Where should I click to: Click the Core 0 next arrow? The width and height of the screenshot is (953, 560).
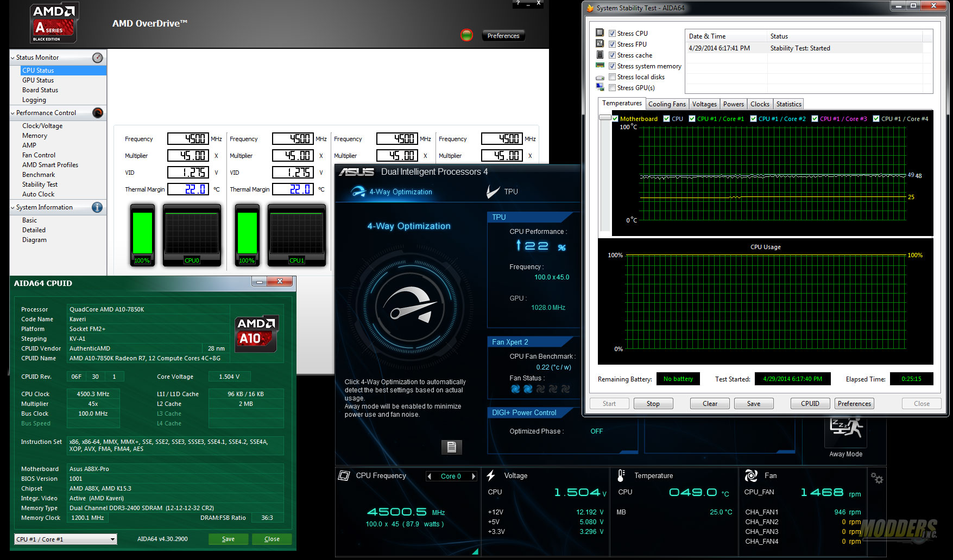point(474,476)
